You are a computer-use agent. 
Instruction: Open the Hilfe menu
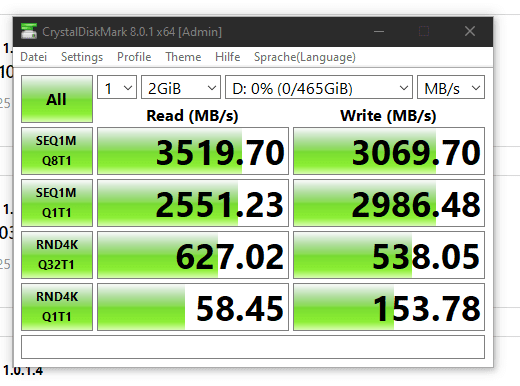coord(228,57)
